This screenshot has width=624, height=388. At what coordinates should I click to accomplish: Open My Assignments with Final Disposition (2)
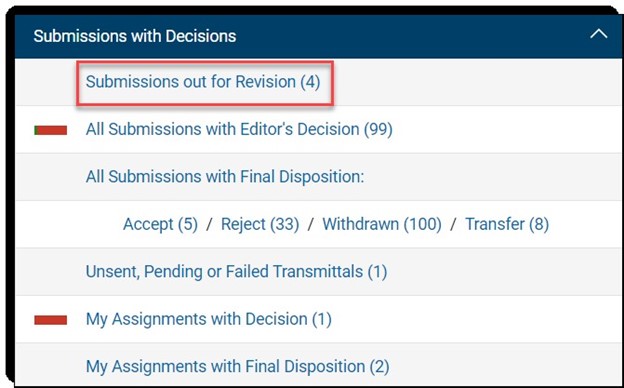tap(238, 367)
